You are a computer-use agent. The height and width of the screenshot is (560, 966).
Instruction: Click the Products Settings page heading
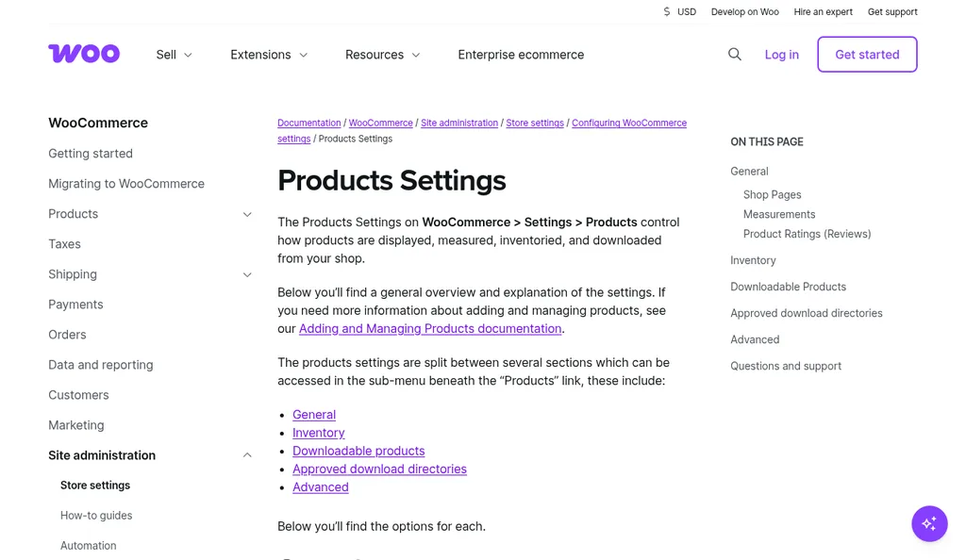tap(391, 181)
